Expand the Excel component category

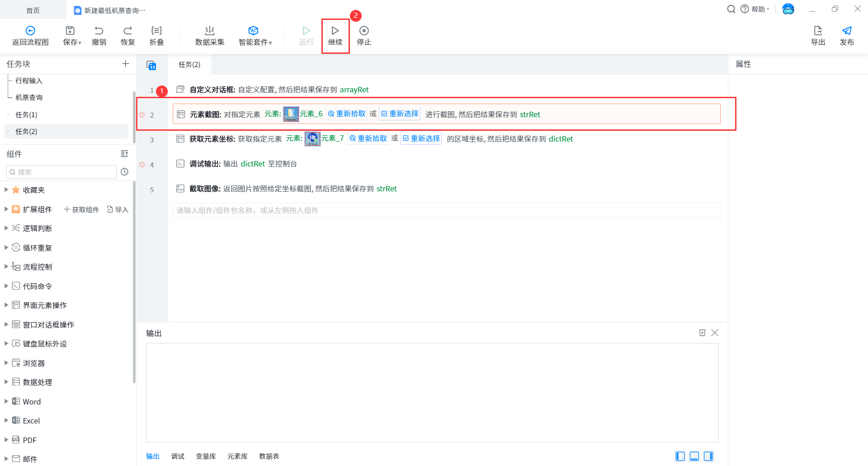point(6,420)
